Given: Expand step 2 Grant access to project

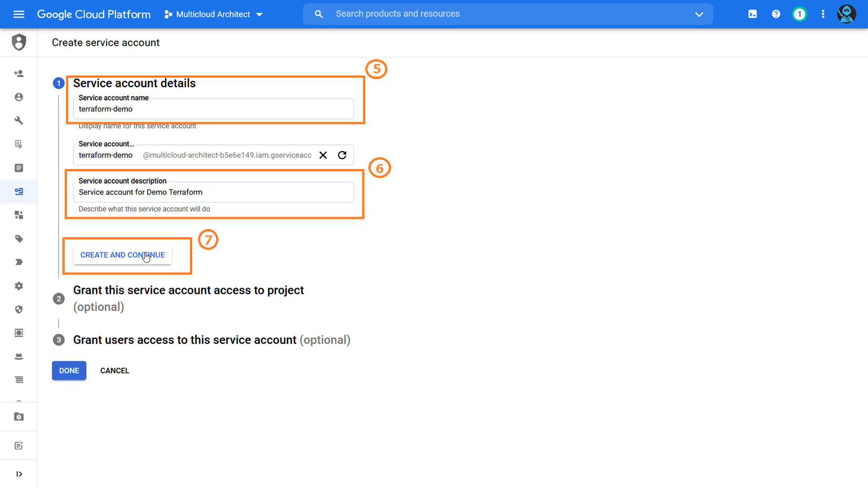Looking at the screenshot, I should [x=188, y=291].
